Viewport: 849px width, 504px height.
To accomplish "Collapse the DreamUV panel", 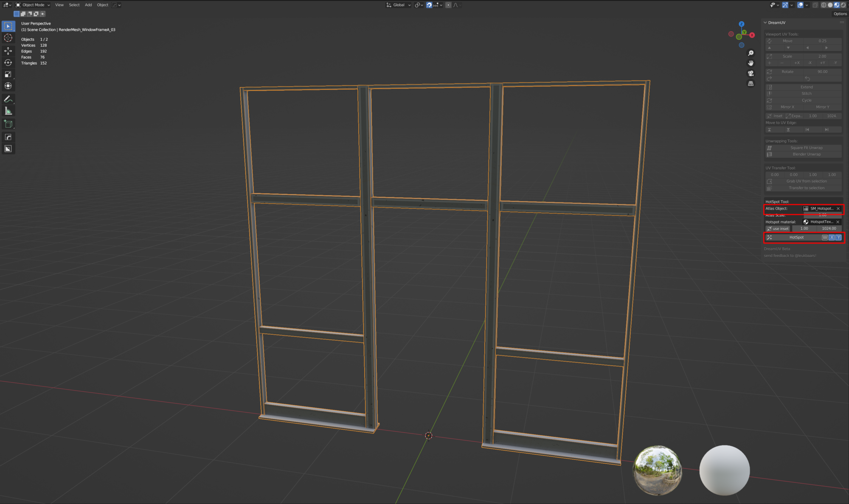I will (x=765, y=22).
